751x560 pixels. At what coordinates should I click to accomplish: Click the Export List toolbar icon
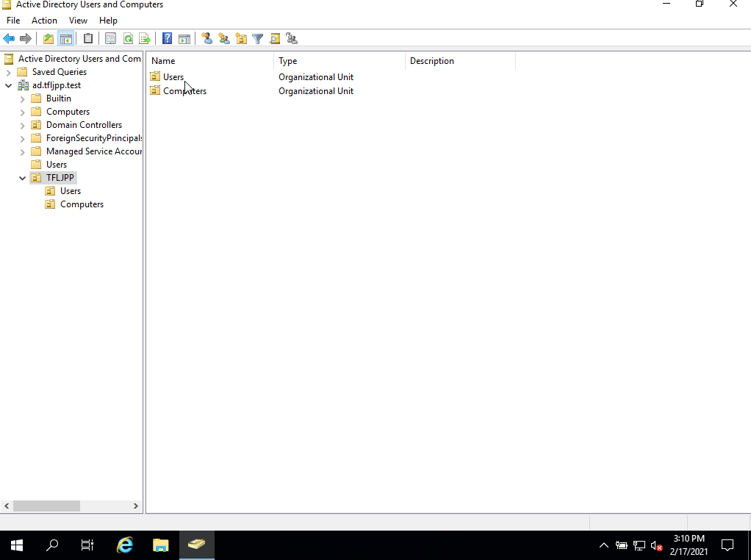tap(145, 39)
